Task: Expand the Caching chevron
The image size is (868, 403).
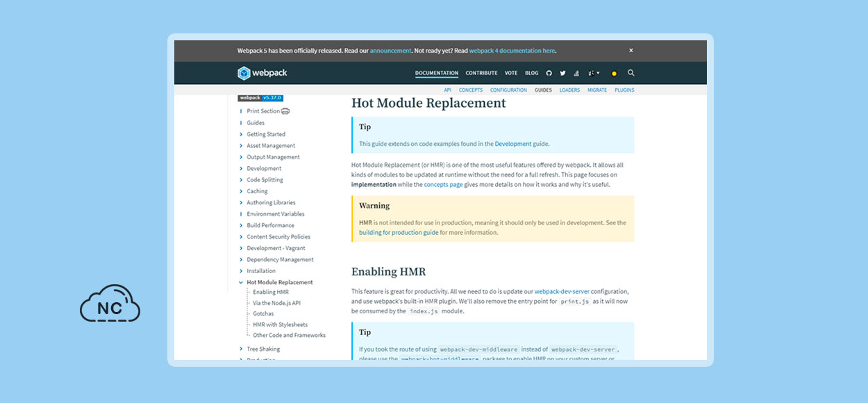Action: click(241, 191)
